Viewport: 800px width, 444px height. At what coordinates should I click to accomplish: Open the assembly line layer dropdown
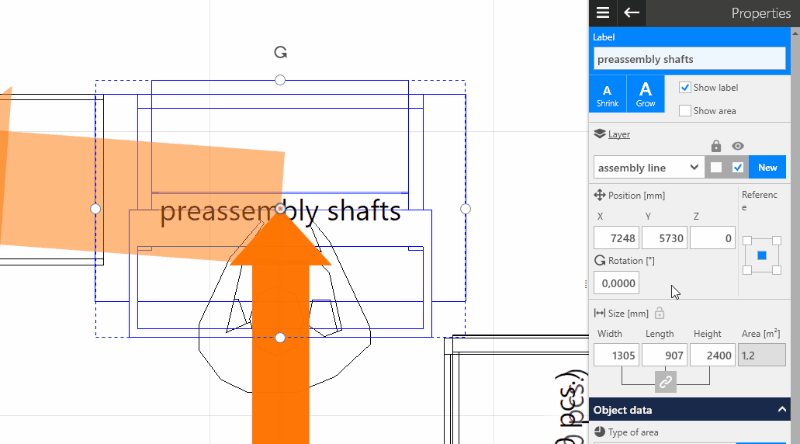coord(648,167)
